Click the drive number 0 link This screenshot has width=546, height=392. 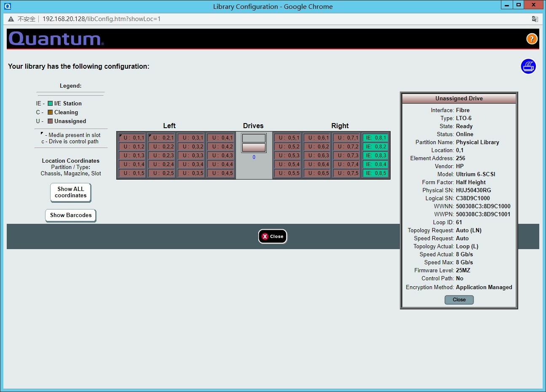tap(254, 157)
